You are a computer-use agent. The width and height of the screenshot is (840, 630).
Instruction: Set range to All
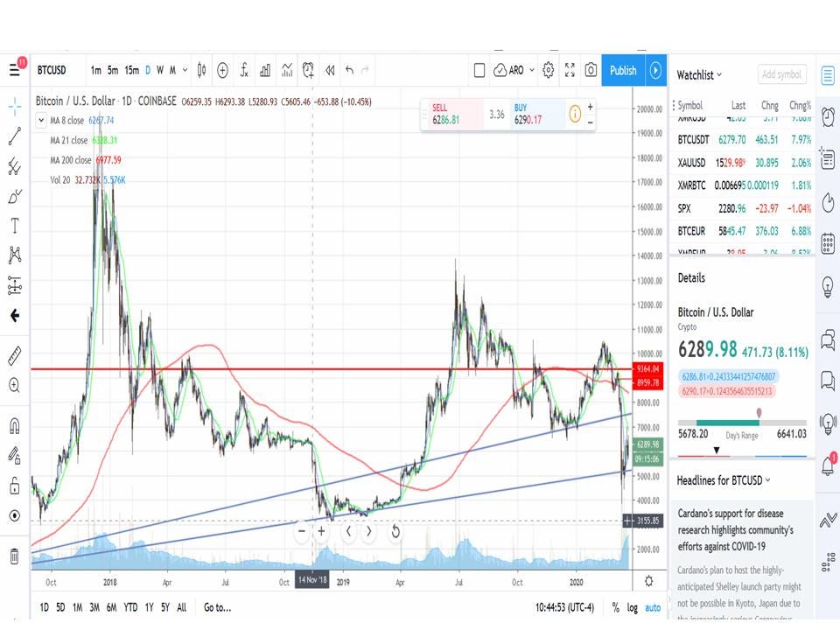[182, 607]
